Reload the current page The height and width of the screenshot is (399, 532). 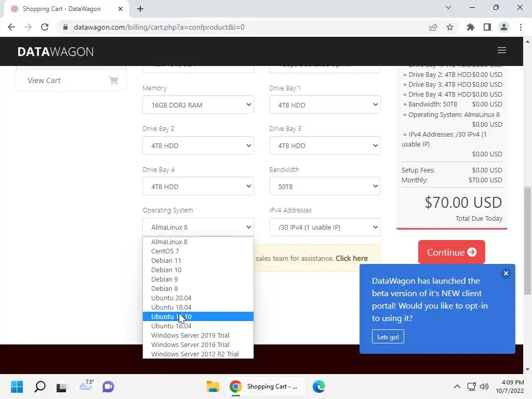pos(45,27)
